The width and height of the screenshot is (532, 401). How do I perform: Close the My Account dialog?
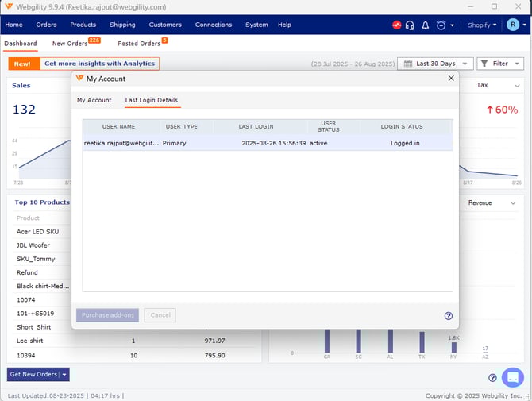click(451, 79)
